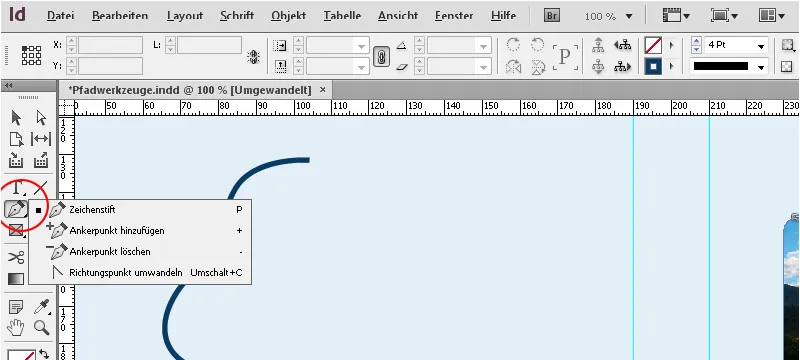The width and height of the screenshot is (800, 360).
Task: Expand the stroke color swatch arrow
Action: point(671,66)
